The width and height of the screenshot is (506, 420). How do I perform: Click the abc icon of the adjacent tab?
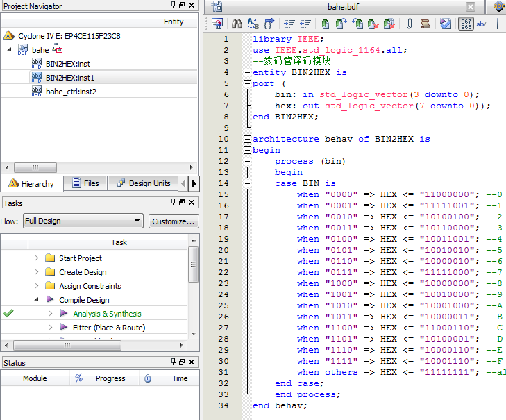click(499, 6)
